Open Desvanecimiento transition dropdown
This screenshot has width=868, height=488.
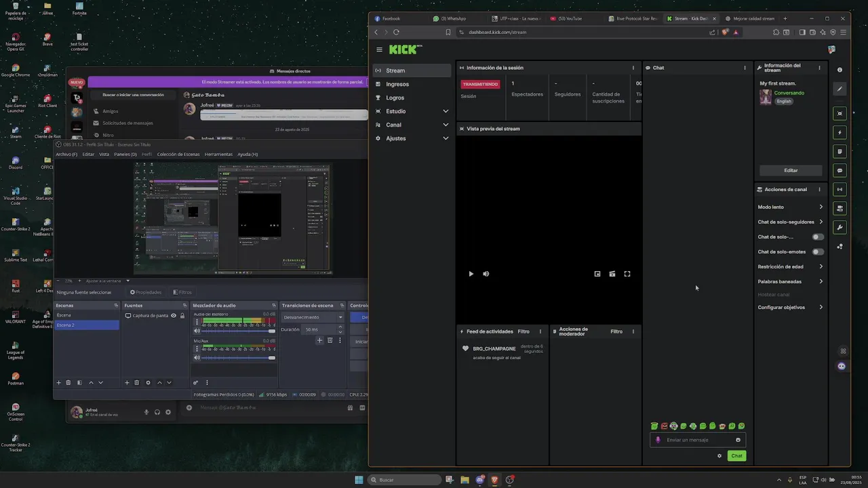(313, 317)
